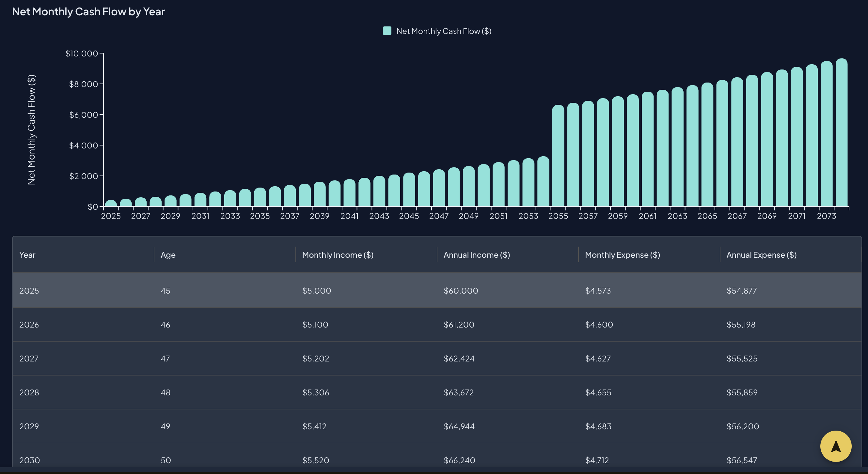Click the Net Monthly Cash Flow legend label
Viewport: 868px width, 474px height.
443,31
